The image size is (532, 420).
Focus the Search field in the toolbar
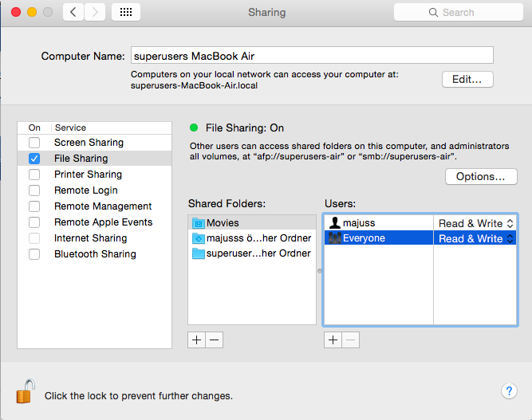(459, 12)
